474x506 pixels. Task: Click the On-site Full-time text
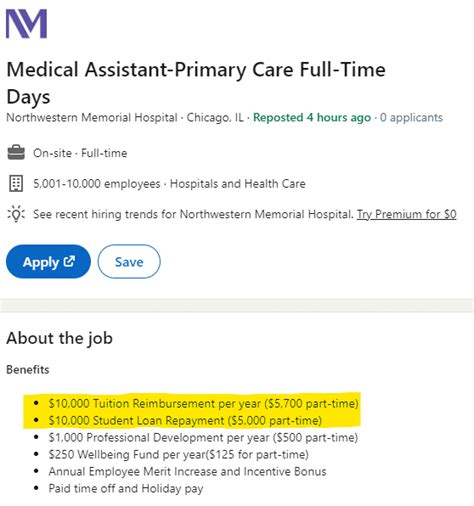[80, 153]
